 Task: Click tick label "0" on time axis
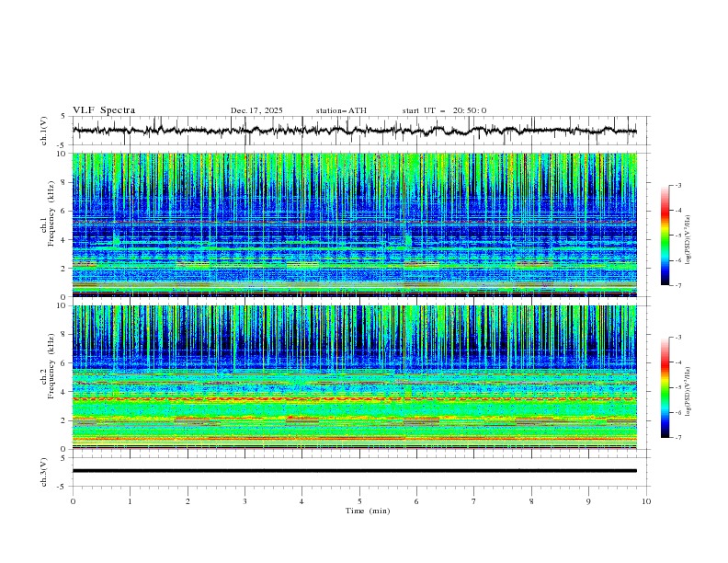pyautogui.click(x=73, y=501)
